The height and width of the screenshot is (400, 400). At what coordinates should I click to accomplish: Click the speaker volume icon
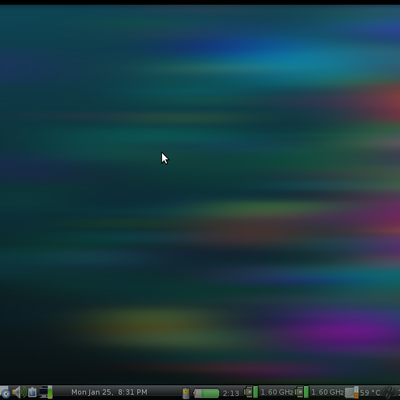[19, 392]
